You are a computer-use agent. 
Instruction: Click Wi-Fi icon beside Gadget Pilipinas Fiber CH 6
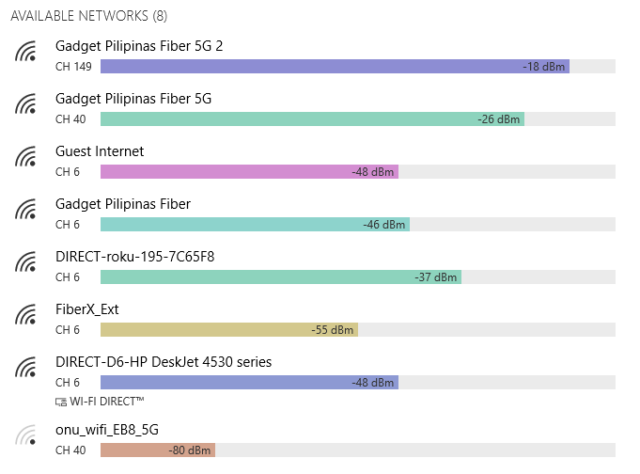click(26, 212)
